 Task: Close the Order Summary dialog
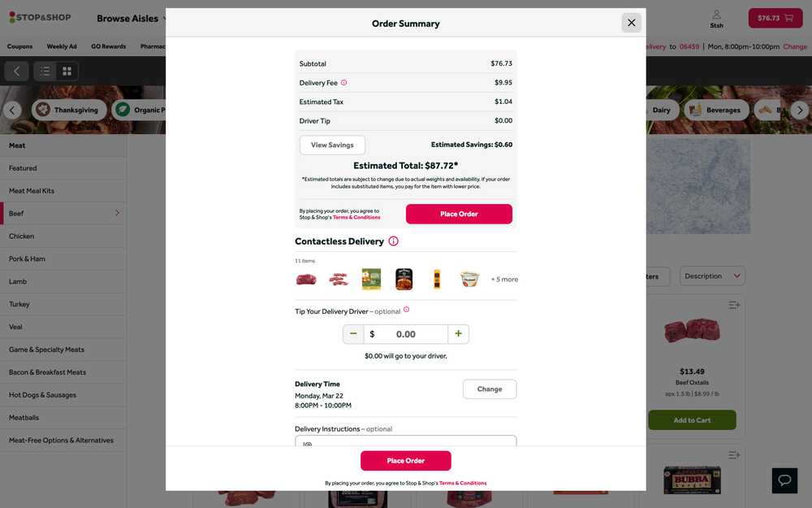click(x=632, y=23)
